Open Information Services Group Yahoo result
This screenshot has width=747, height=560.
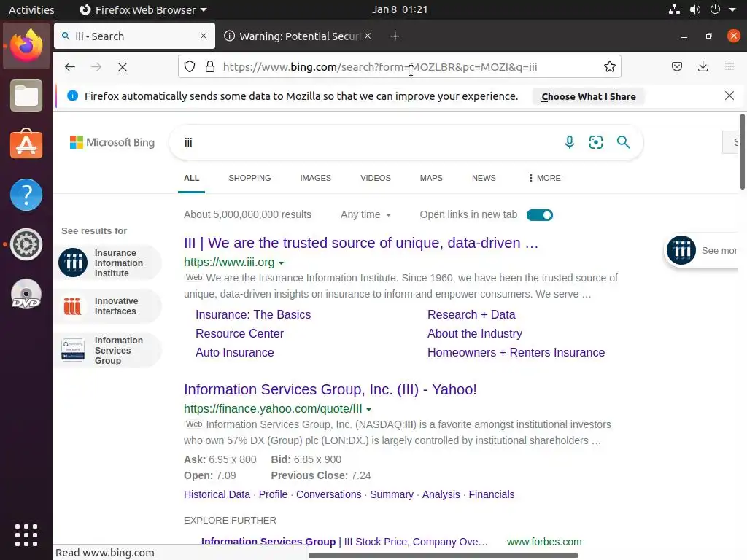click(330, 389)
